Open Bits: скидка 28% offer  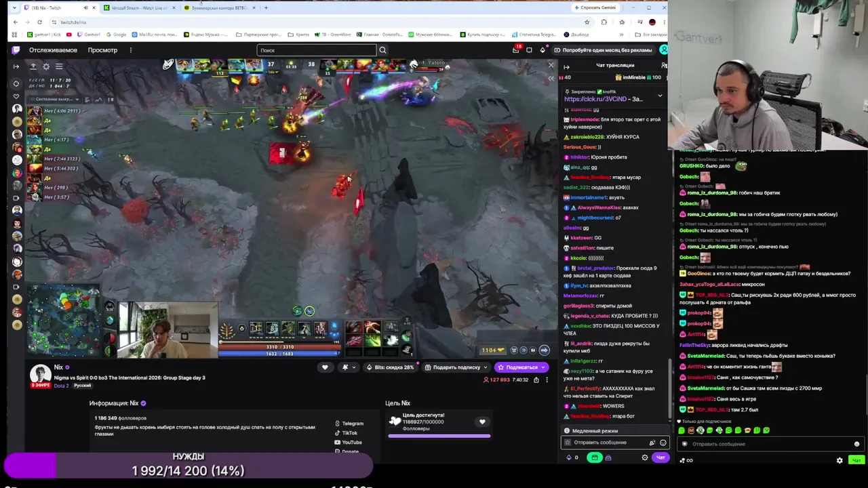[x=390, y=367]
